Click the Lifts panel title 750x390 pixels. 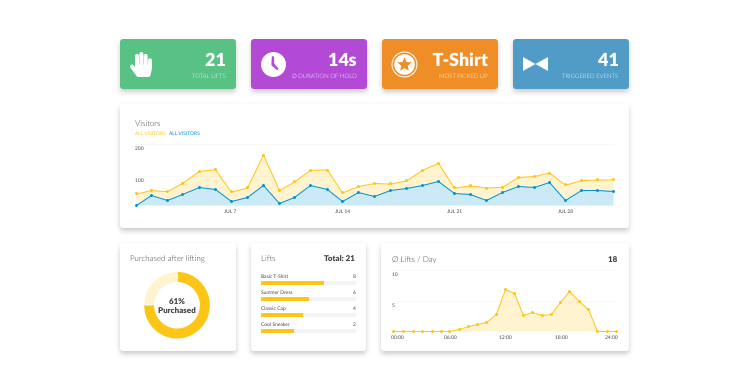[268, 258]
